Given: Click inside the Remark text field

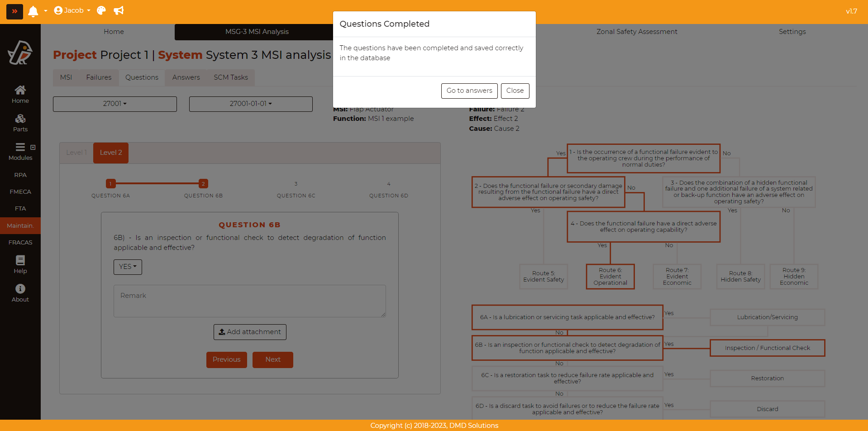Looking at the screenshot, I should (250, 301).
